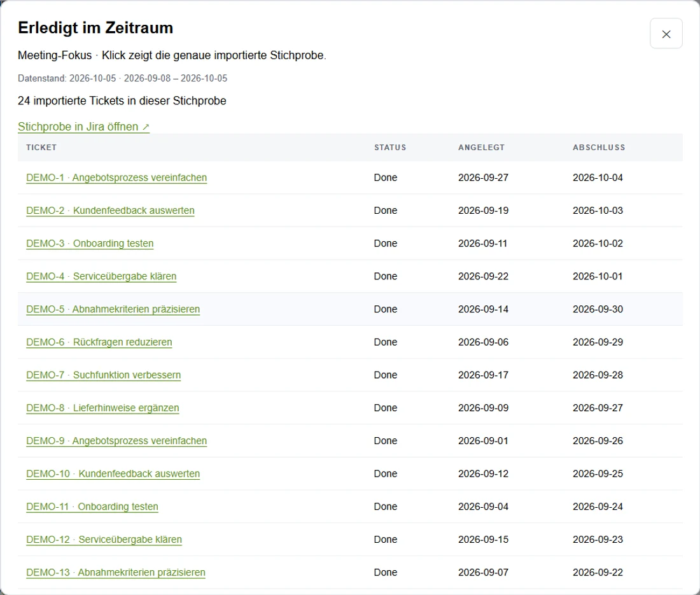Click the 24 importierte Tickets text
The height and width of the screenshot is (595, 700).
(122, 101)
